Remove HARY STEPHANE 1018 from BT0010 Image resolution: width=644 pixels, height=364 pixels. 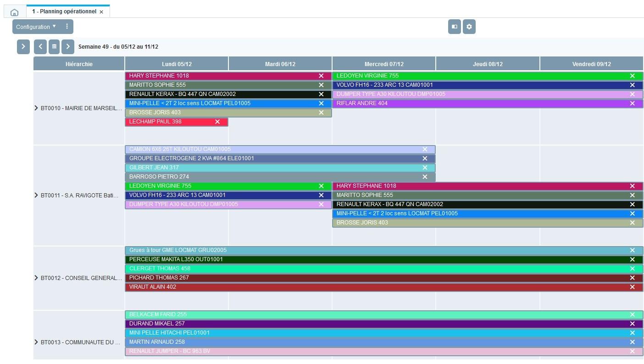click(321, 76)
